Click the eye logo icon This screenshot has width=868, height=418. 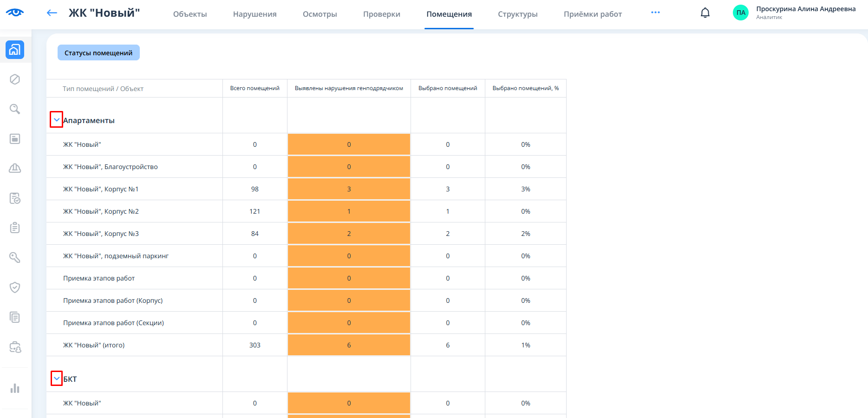(15, 13)
